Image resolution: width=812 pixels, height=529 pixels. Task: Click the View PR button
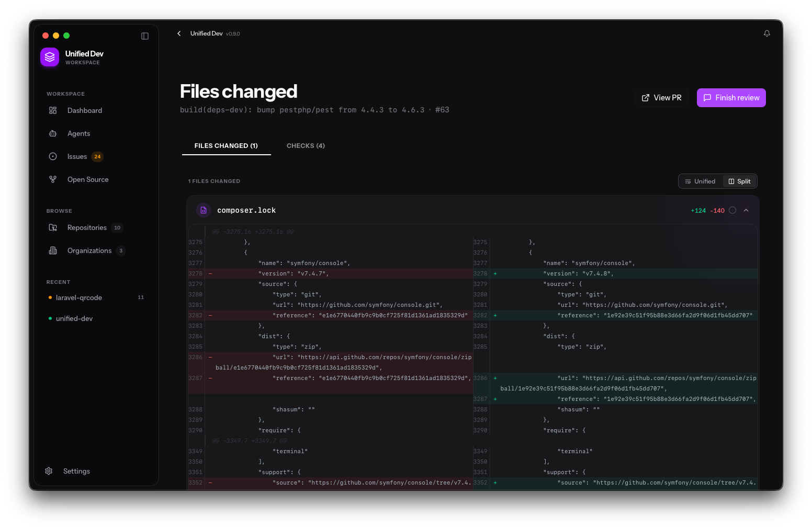(x=661, y=98)
